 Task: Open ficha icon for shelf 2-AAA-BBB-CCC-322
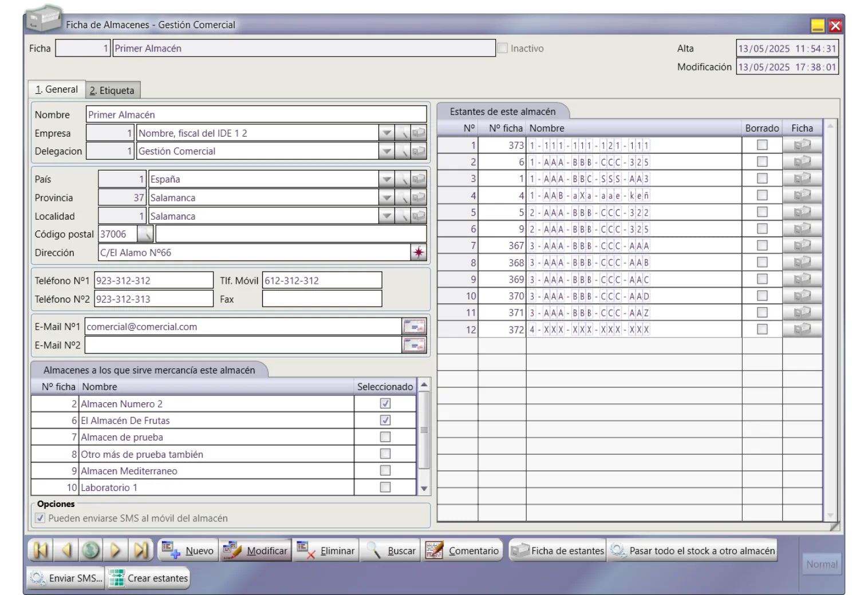pos(802,212)
